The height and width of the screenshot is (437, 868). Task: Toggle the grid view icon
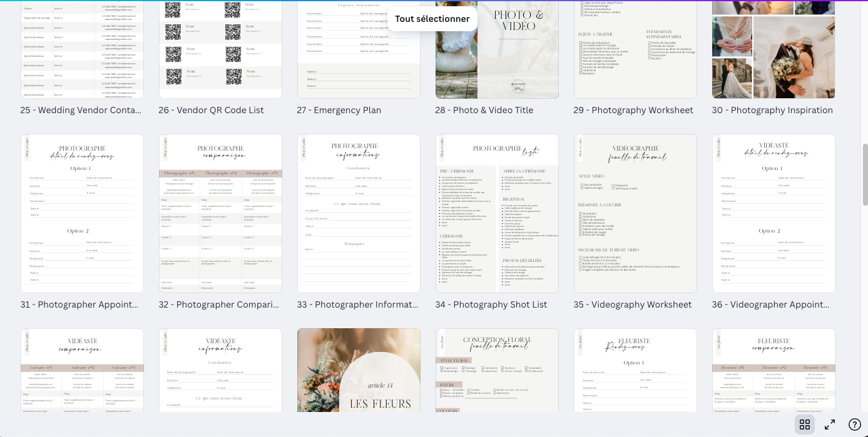(x=805, y=424)
